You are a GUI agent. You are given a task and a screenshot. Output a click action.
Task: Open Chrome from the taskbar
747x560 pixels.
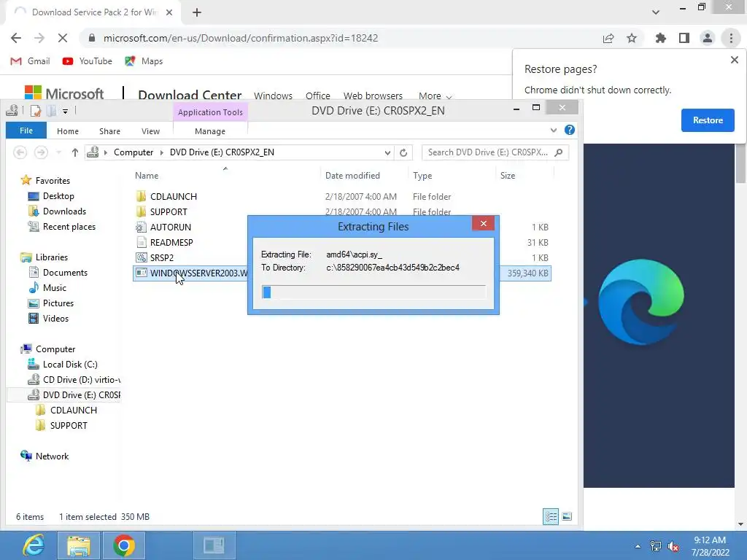coord(124,545)
